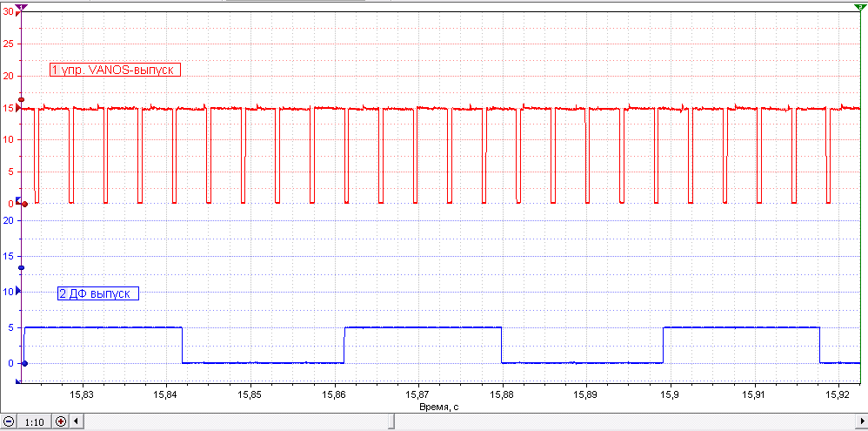Click blue oval marker below 15 level
This screenshot has height=431, width=868.
[x=21, y=267]
